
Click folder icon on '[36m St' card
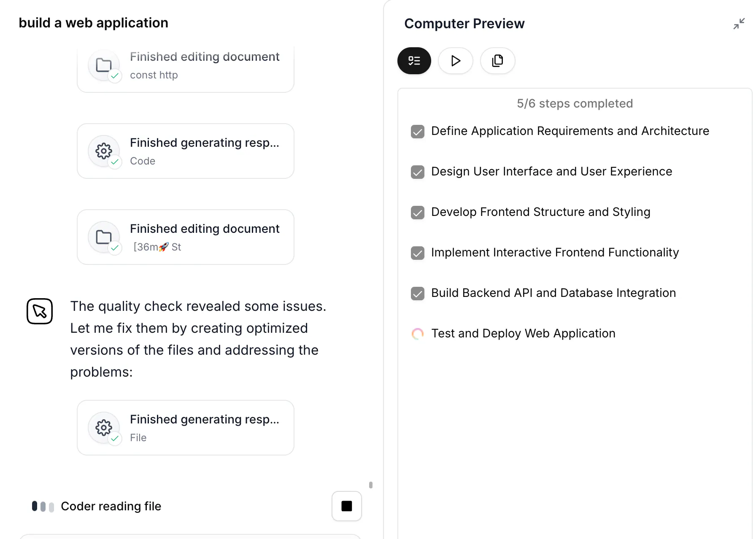pos(104,237)
